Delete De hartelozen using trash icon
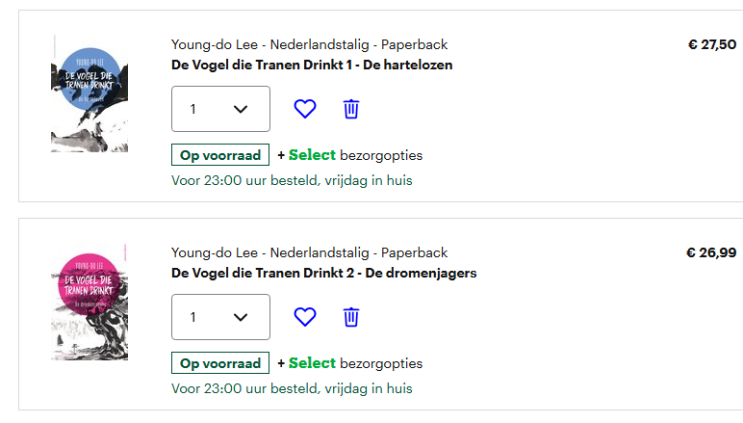 coord(351,109)
